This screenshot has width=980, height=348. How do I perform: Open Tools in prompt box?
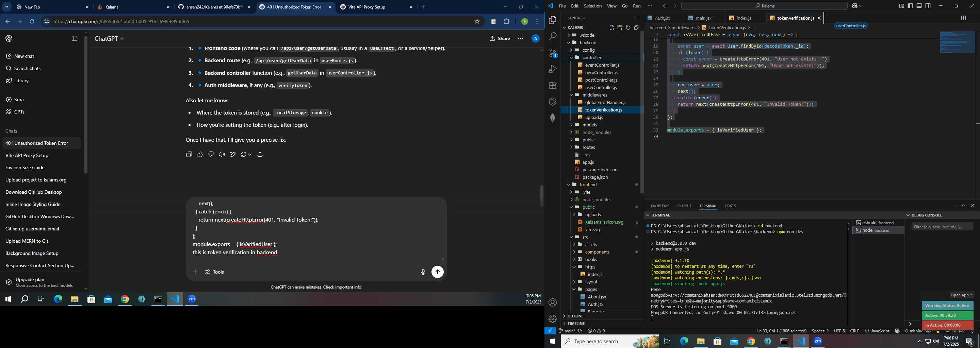tap(215, 272)
